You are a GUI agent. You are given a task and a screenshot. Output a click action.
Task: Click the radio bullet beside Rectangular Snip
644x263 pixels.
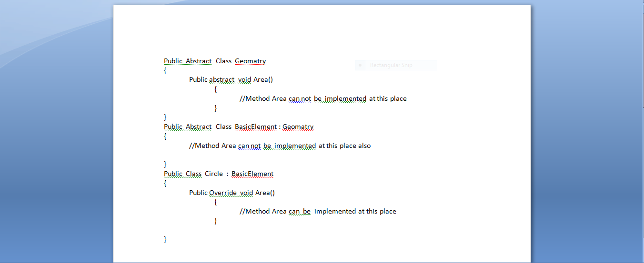coord(361,65)
